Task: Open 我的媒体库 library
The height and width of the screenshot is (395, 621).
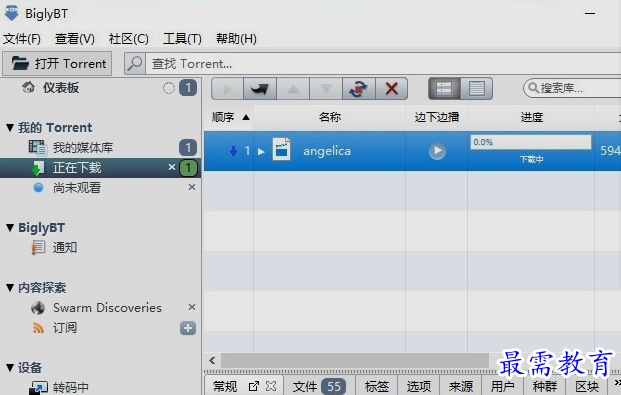Action: click(x=83, y=148)
